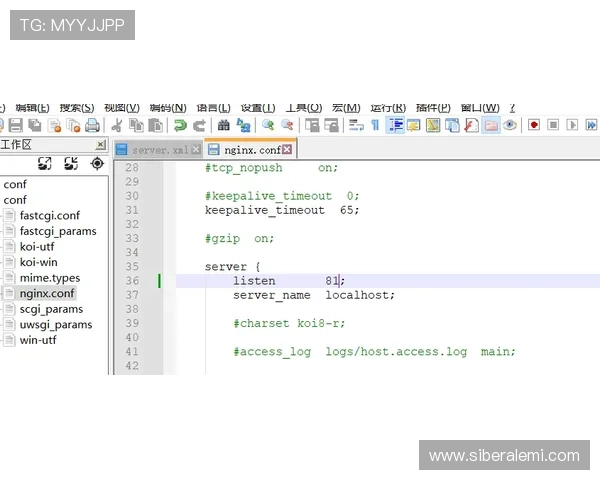This screenshot has height=480, width=600.
Task: Select mime.types in file tree
Action: pyautogui.click(x=49, y=277)
